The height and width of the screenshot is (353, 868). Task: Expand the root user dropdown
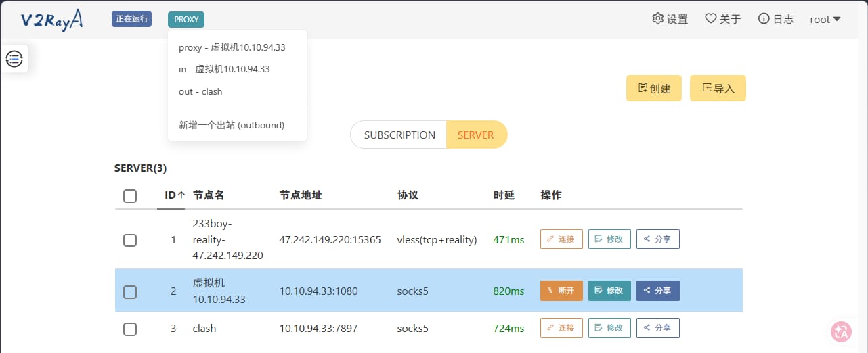click(825, 19)
